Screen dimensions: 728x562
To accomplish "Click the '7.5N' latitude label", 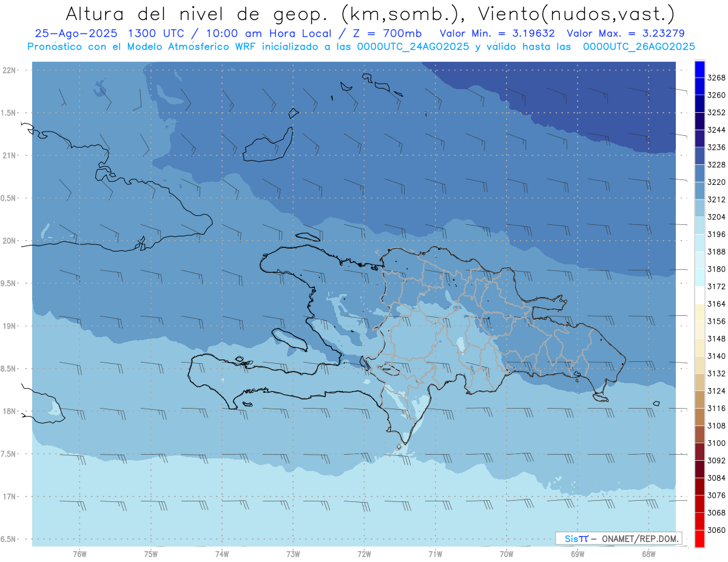I will [8, 454].
